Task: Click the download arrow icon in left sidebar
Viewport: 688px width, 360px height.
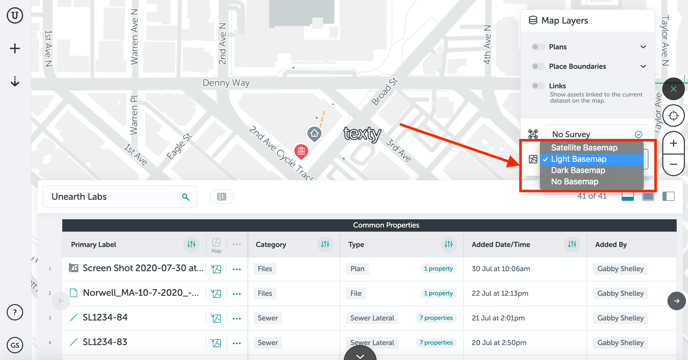Action: [x=15, y=81]
